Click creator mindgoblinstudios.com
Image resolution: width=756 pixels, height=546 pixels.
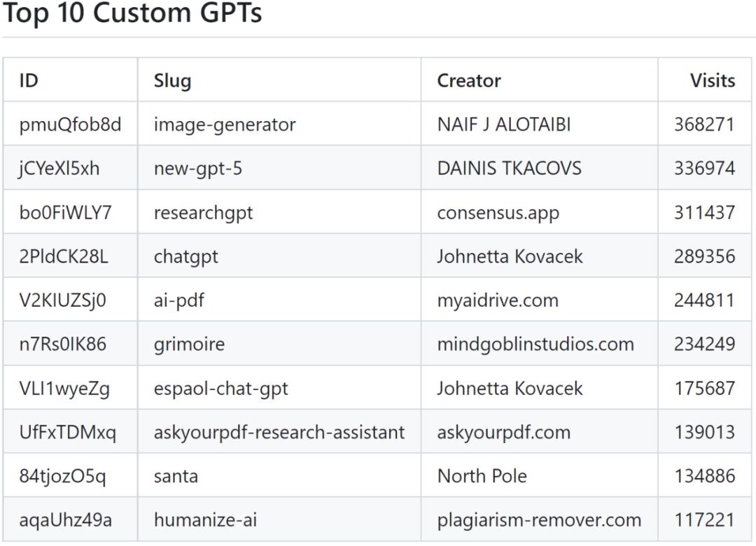click(x=535, y=344)
